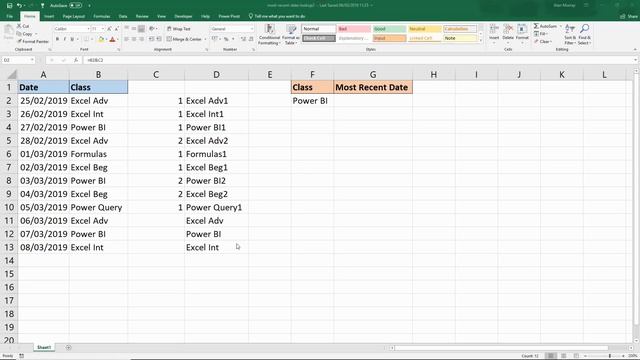Open Format as Table gallery
Viewport: 640px width, 360px height.
coord(291,34)
